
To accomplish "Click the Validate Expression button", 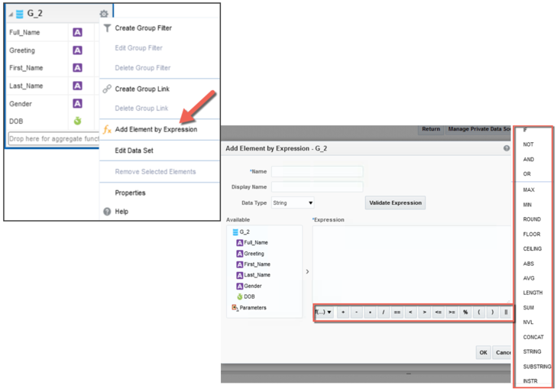I will pyautogui.click(x=395, y=203).
